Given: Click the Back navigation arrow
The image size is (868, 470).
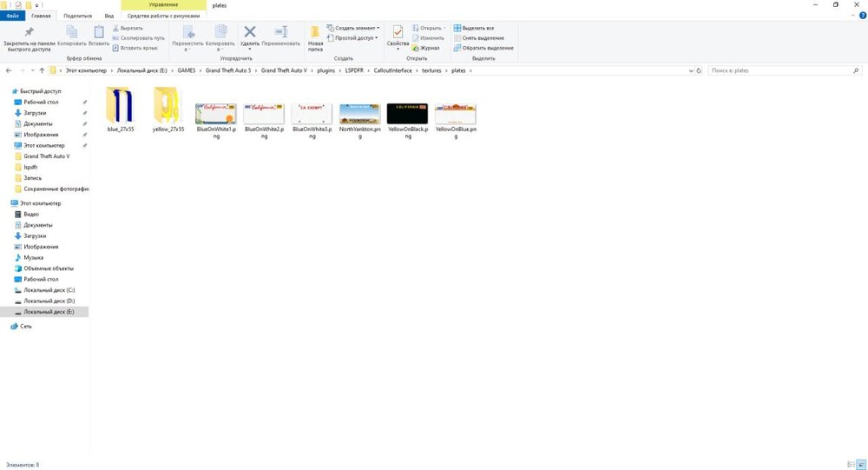Looking at the screenshot, I should coord(9,70).
